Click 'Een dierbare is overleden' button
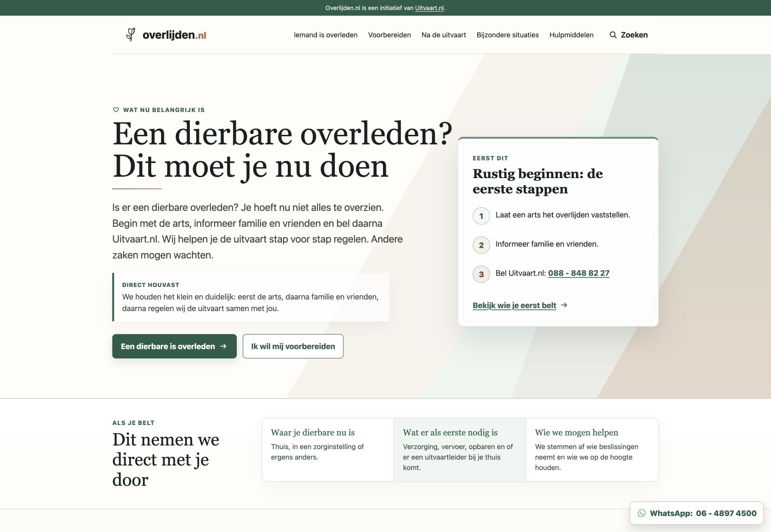771x532 pixels. (x=174, y=346)
